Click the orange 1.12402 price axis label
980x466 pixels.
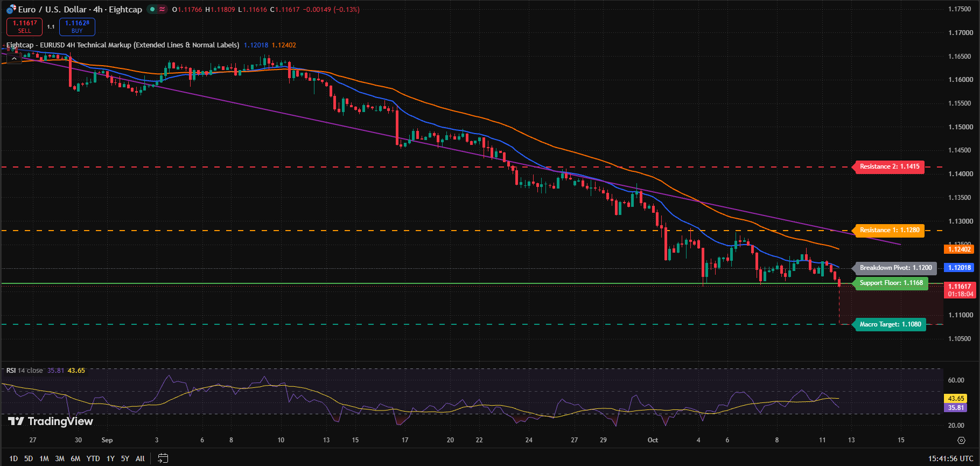pos(959,249)
